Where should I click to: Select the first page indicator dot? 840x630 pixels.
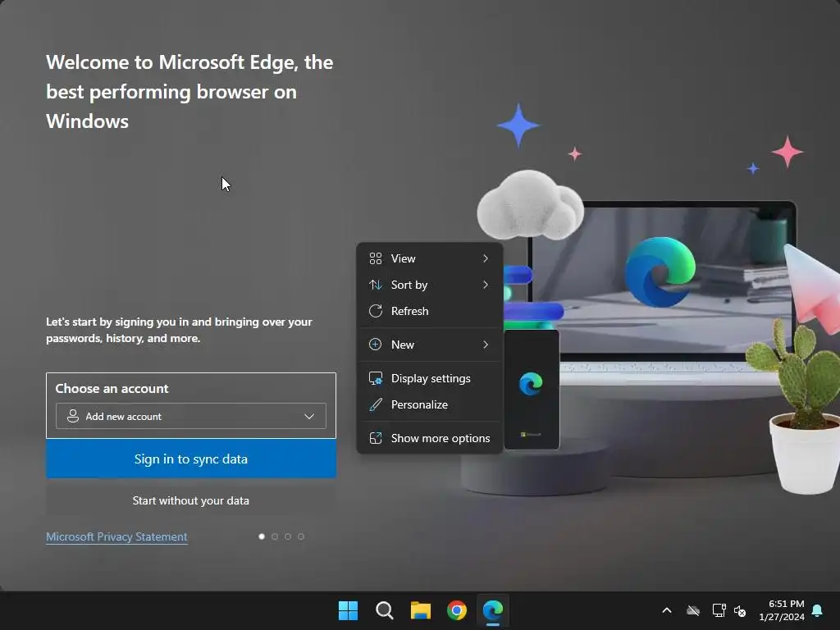[262, 536]
